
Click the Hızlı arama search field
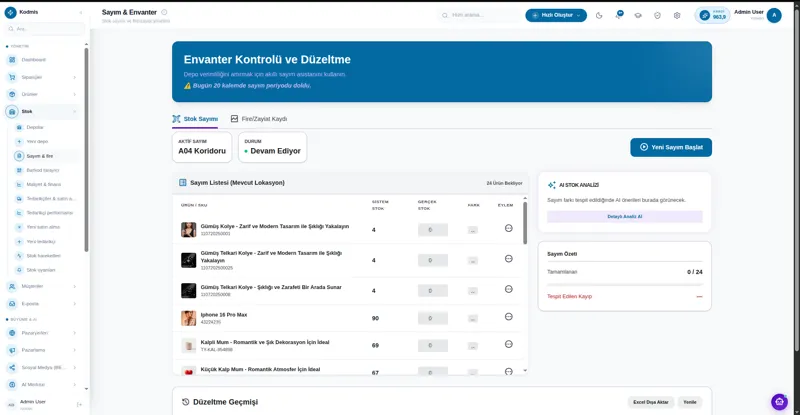coord(480,15)
